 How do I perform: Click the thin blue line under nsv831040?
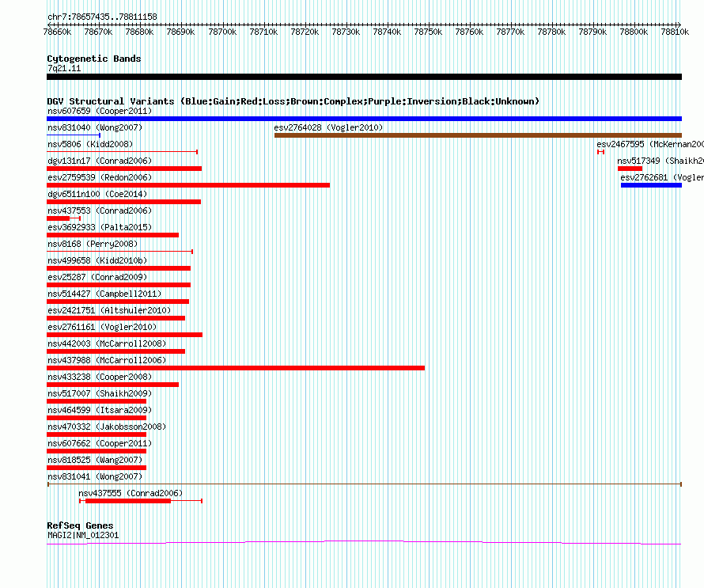click(x=74, y=135)
